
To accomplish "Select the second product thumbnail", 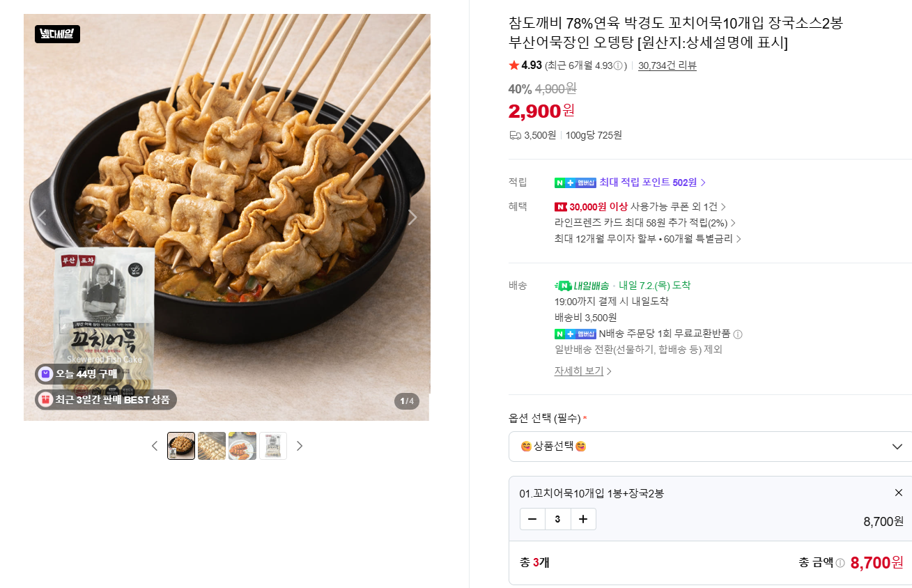I will [x=212, y=446].
